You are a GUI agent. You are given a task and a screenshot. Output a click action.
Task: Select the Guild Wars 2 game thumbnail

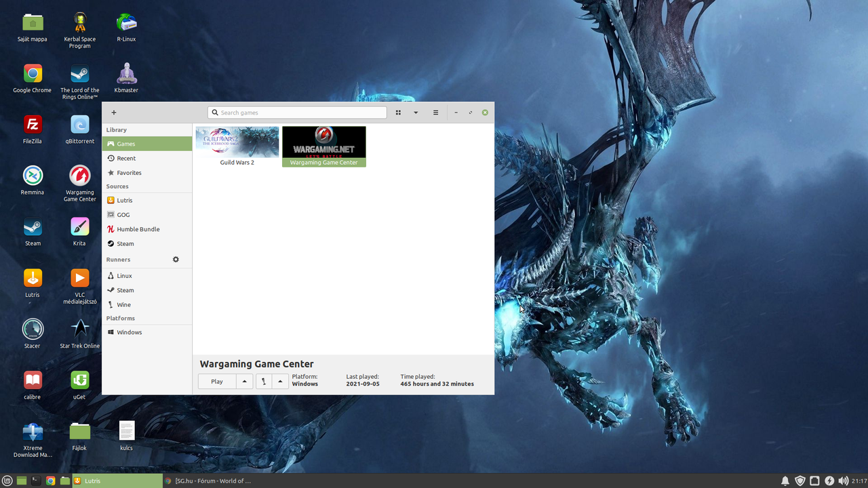pos(237,142)
